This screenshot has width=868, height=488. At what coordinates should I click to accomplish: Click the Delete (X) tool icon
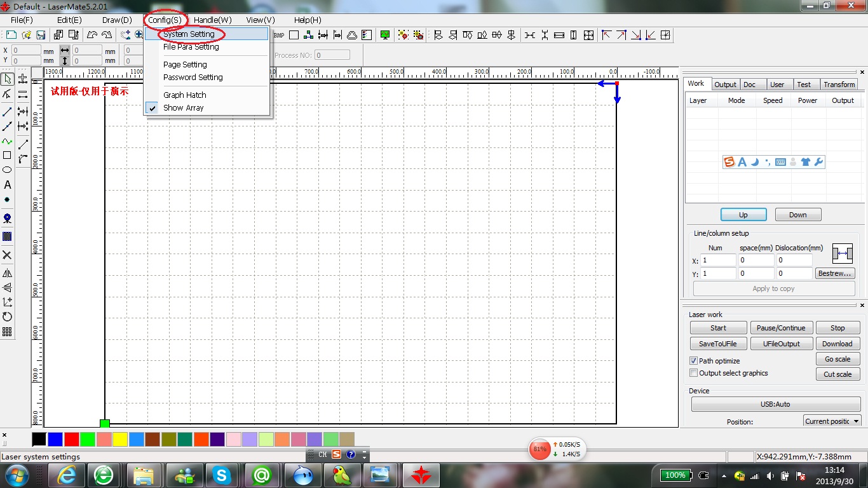pyautogui.click(x=8, y=255)
